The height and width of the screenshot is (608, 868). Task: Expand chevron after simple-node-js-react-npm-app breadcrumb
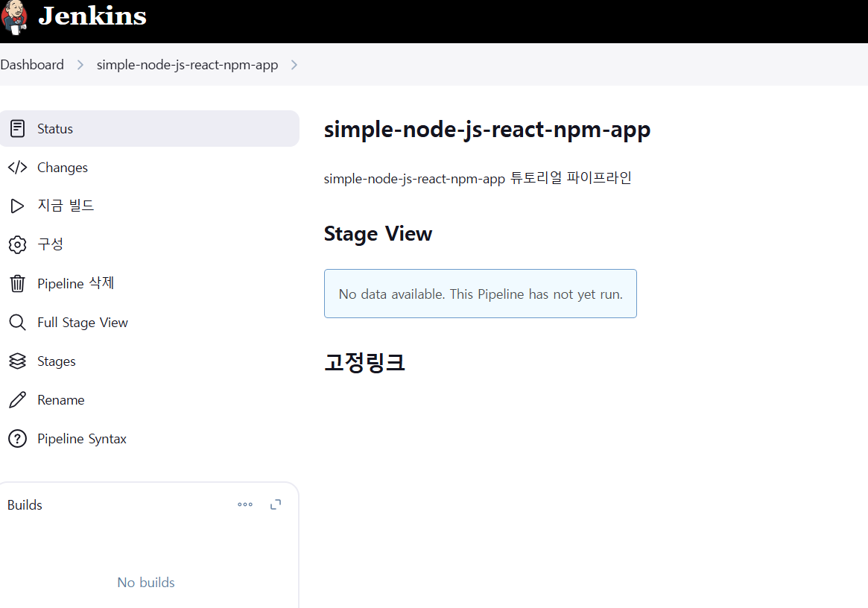click(294, 65)
